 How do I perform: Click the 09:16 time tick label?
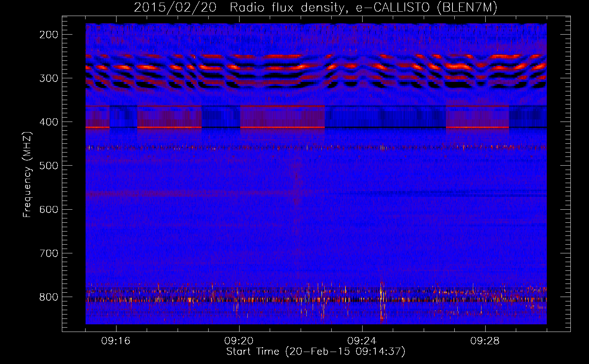pos(116,341)
